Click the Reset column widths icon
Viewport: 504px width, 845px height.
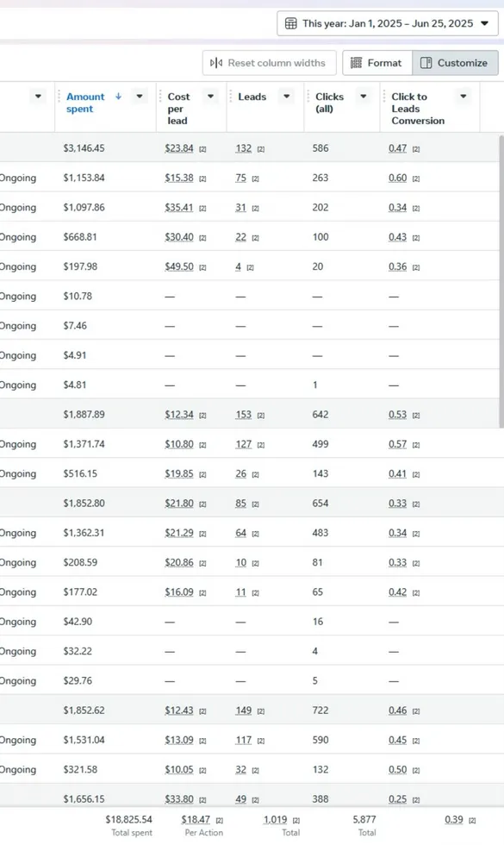216,63
